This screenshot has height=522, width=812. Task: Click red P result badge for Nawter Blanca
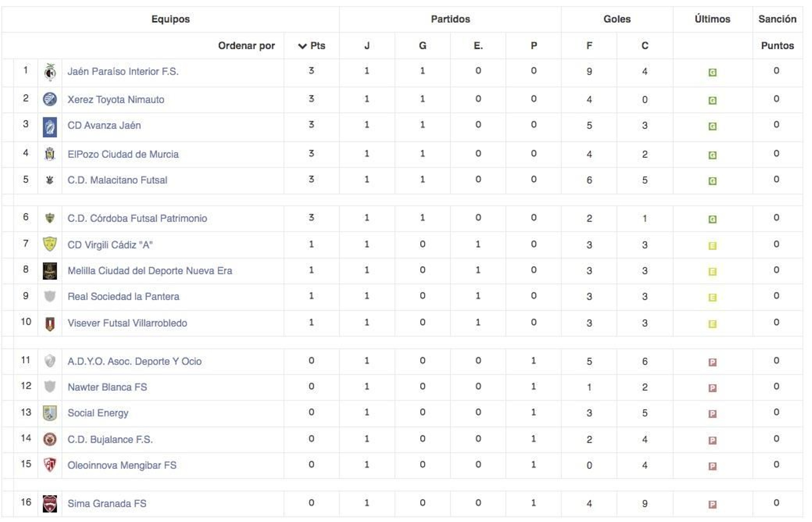[x=712, y=388]
